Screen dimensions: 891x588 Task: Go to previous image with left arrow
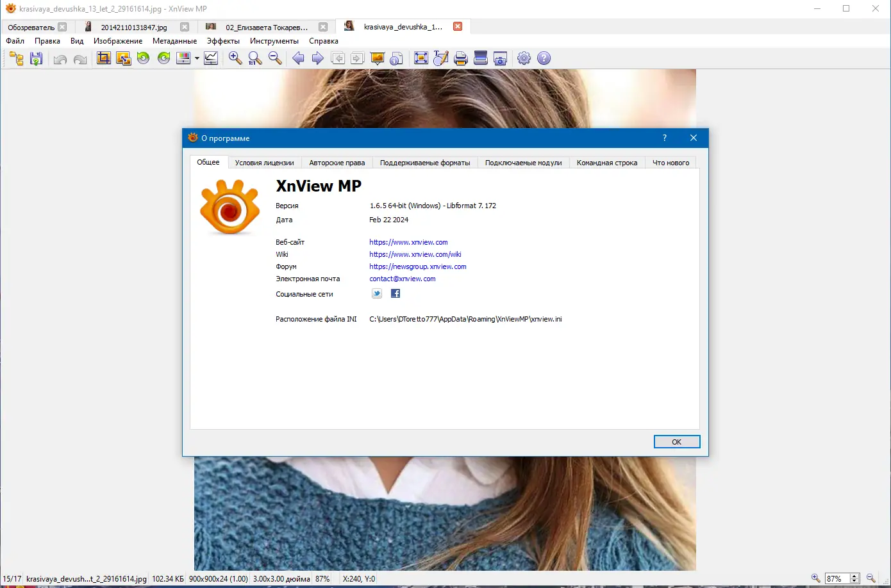click(298, 59)
